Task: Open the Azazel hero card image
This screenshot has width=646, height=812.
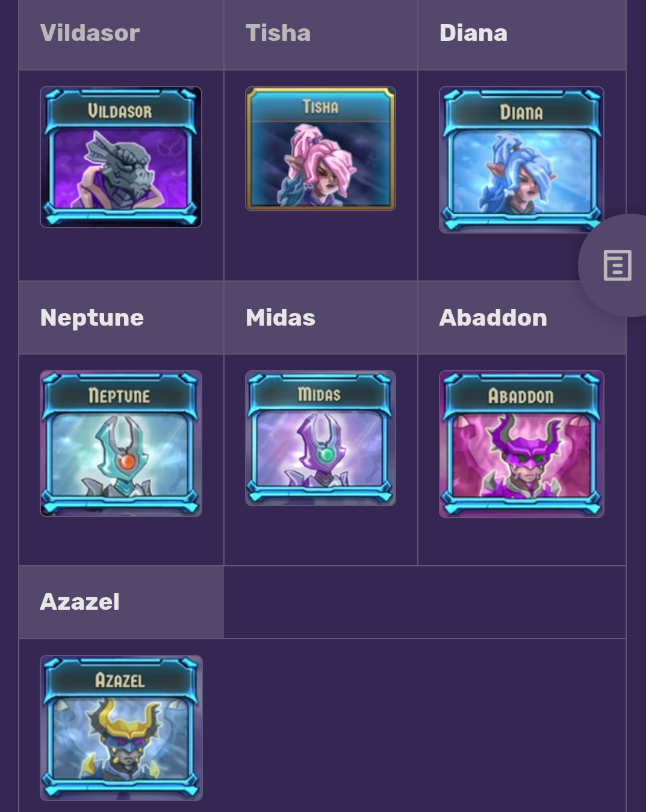Action: click(121, 728)
